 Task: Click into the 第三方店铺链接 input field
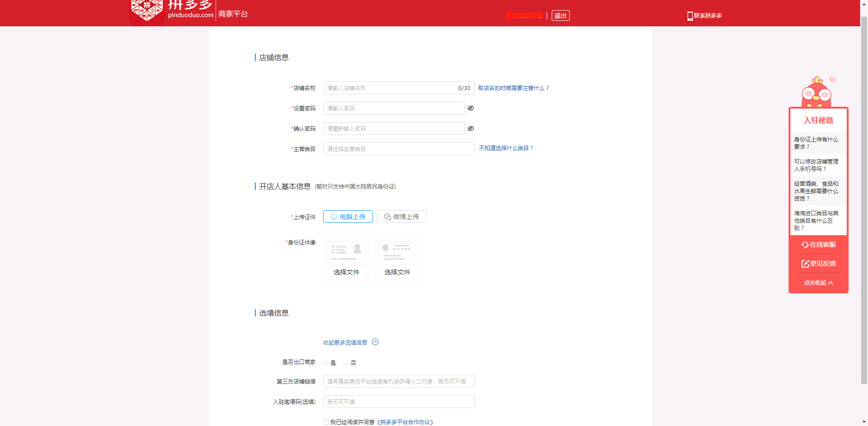coord(398,381)
